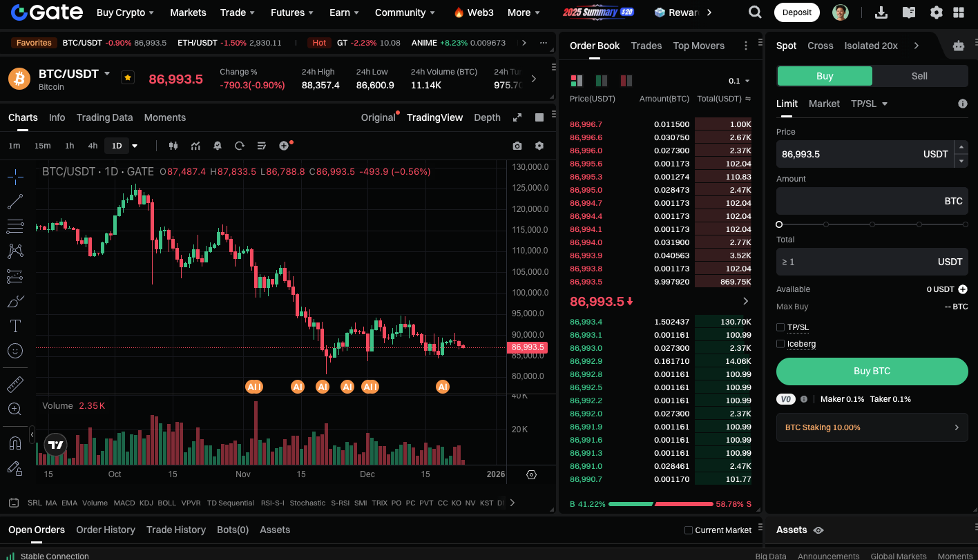Screen dimensions: 978x560
Task: Open the user profile avatar
Action: (841, 12)
